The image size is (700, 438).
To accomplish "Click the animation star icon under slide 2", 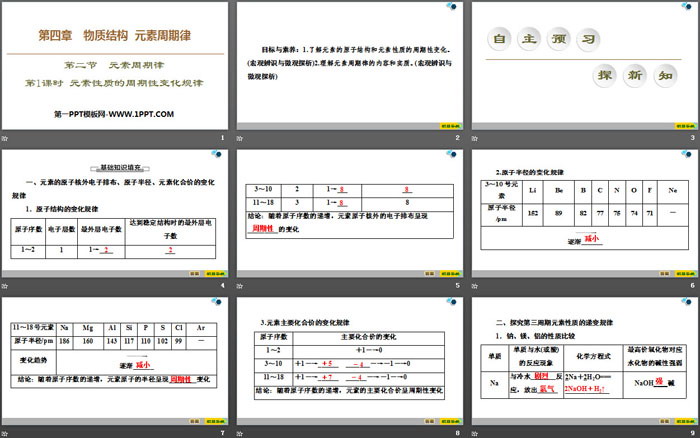I will click(x=240, y=138).
